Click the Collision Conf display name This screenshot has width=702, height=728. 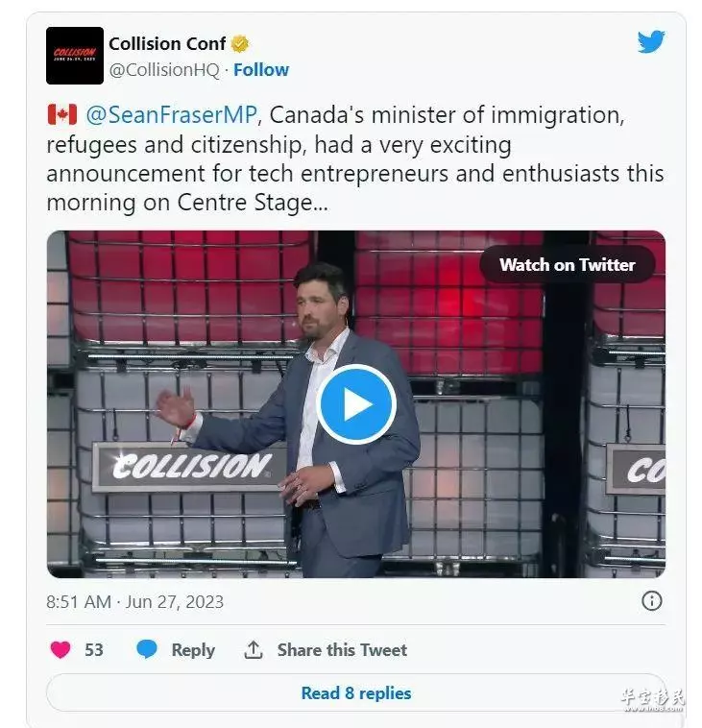coord(167,43)
